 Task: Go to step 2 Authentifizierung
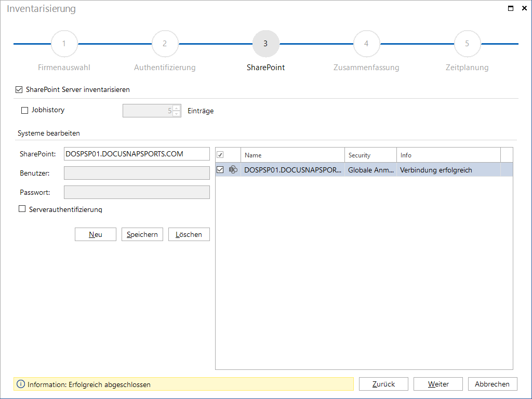pos(165,44)
